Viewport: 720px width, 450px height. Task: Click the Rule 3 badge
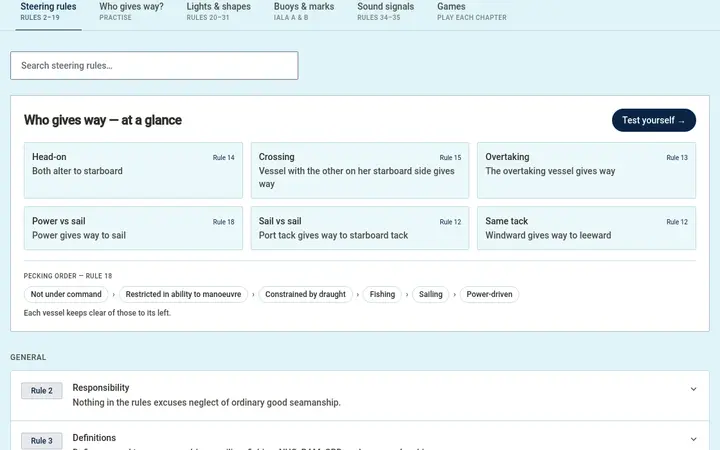(x=42, y=441)
